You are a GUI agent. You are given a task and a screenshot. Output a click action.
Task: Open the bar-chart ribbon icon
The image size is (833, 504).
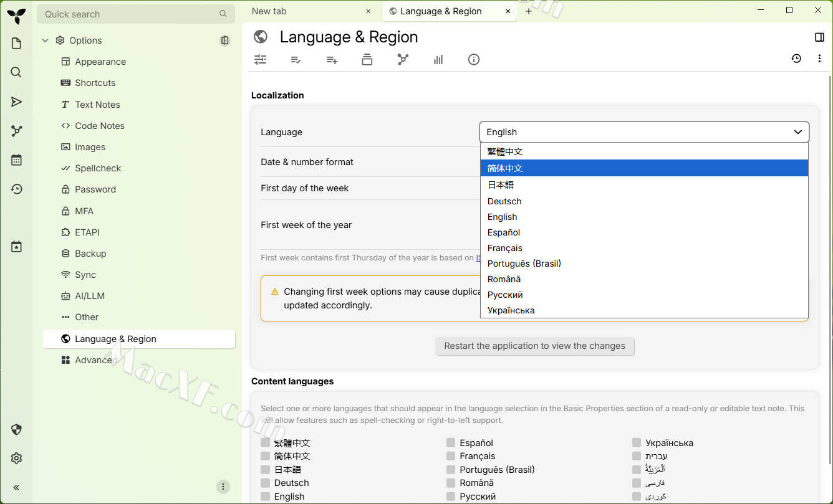click(438, 60)
